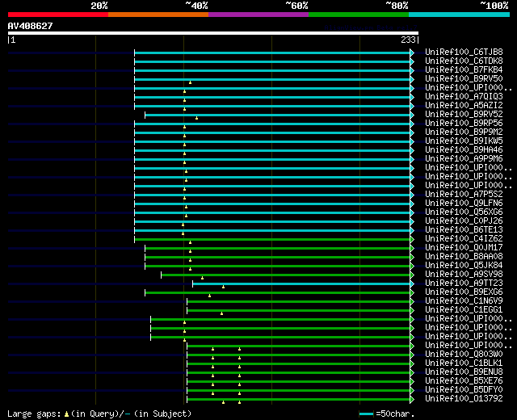Open hit UniRef100_B8AA08

pos(464,257)
